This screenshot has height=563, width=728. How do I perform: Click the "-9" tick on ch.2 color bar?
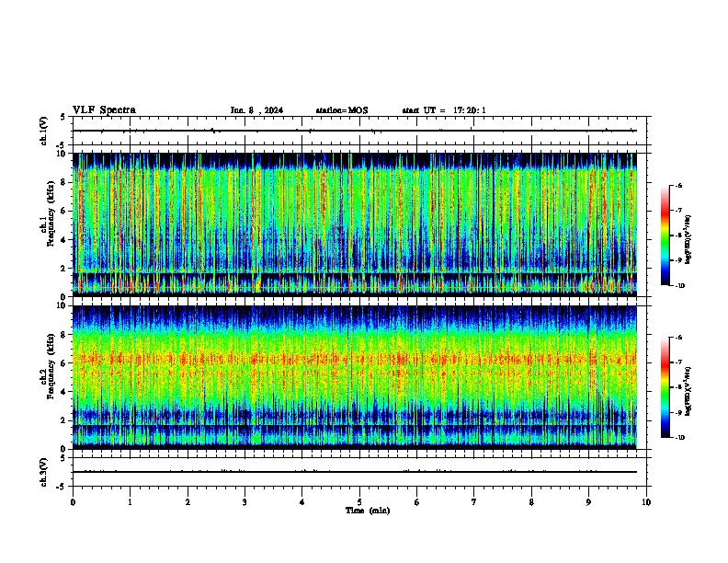point(678,412)
